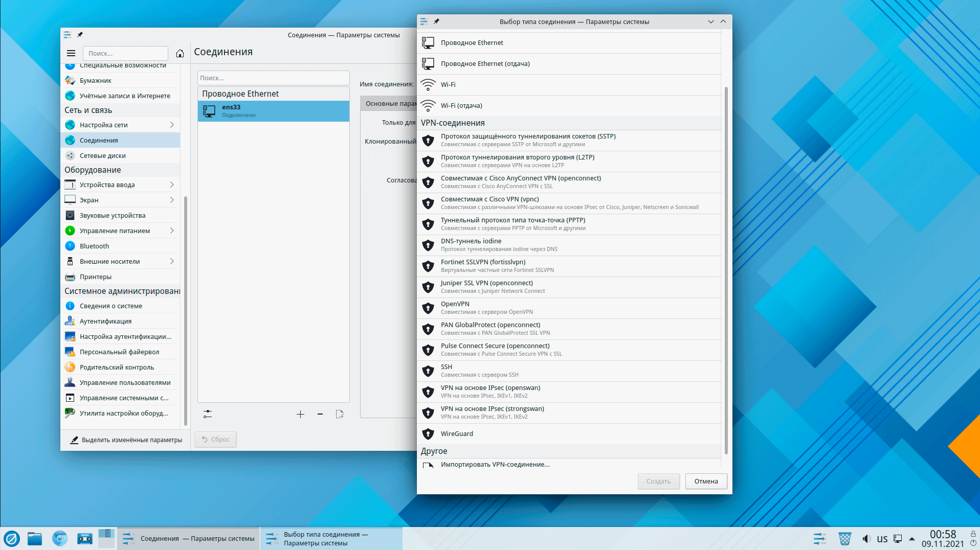This screenshot has height=550, width=980.
Task: Click the minus icon to remove connection
Action: (320, 414)
